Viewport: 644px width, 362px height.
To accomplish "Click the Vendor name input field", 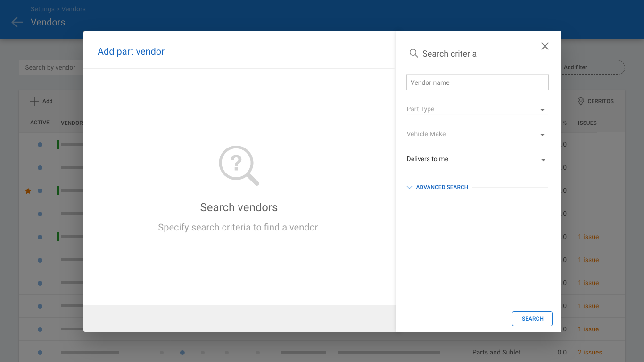I will coord(478,82).
